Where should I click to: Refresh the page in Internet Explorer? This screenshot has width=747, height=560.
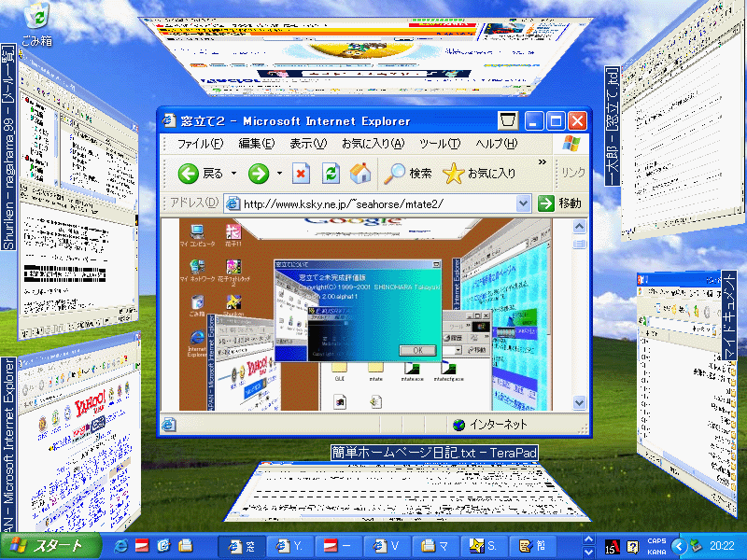tap(331, 174)
